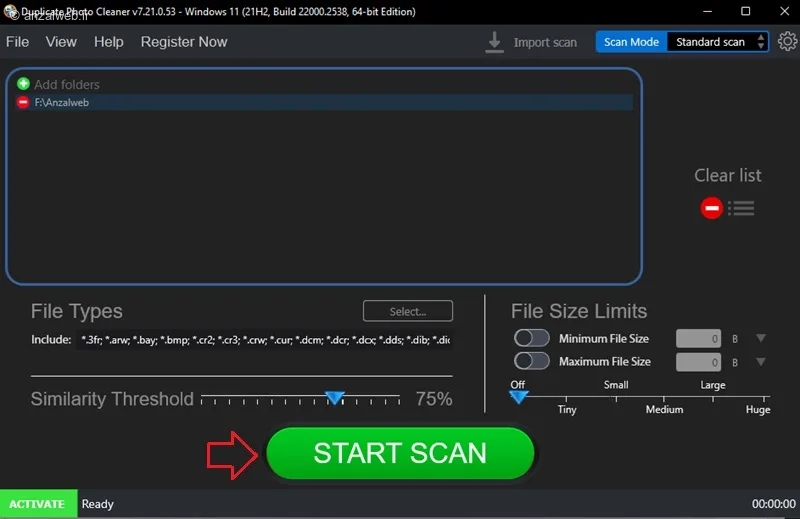Enable the Minimum File Size toggle
The height and width of the screenshot is (519, 800).
pyautogui.click(x=532, y=338)
